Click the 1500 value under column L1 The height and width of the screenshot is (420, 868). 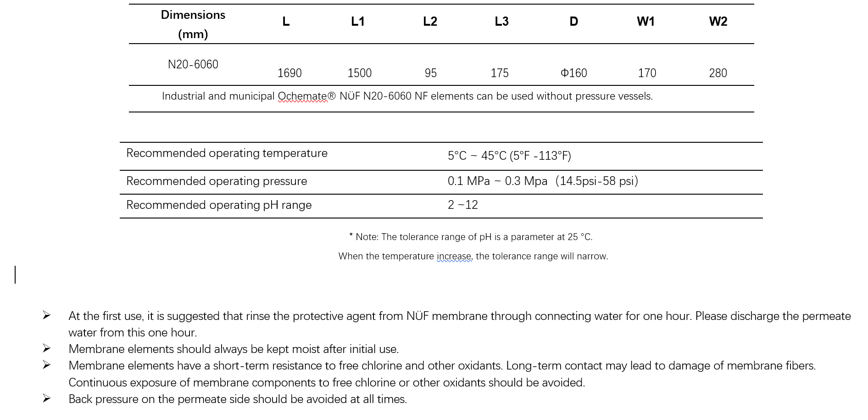point(359,73)
